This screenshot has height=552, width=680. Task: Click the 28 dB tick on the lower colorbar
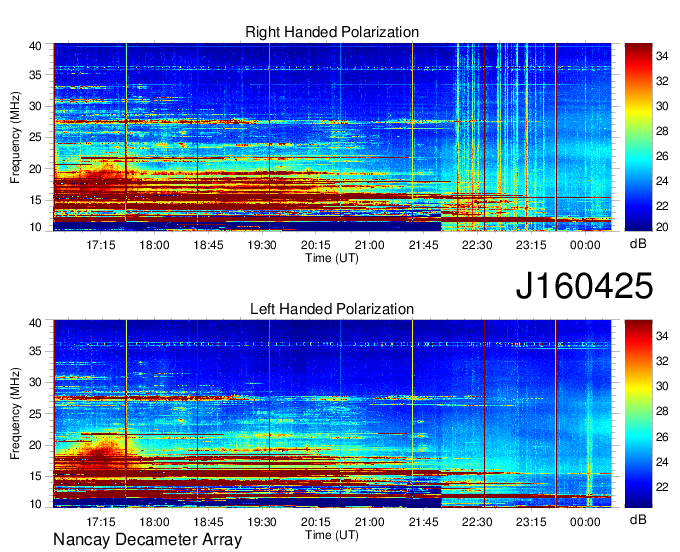(x=662, y=412)
